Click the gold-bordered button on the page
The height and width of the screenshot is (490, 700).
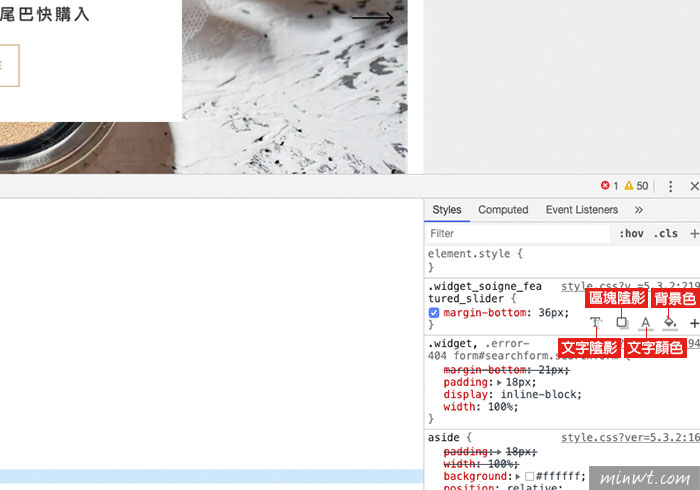[9, 66]
